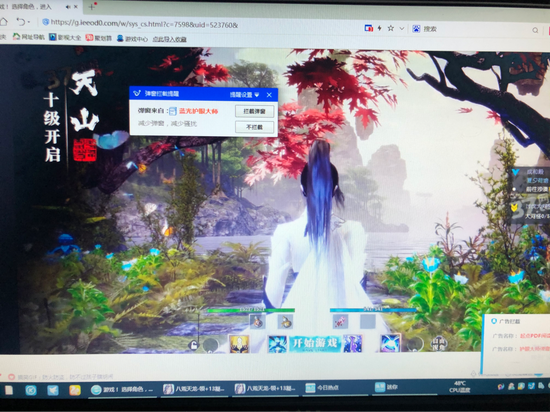This screenshot has width=550, height=412.
Task: Click the purple figure skill icon right of 开始游戏
Action: click(x=353, y=343)
